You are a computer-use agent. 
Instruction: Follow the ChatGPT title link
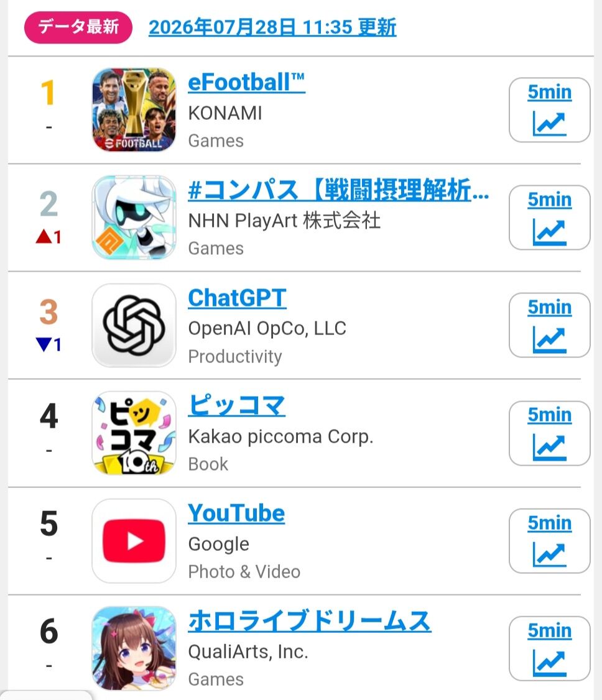tap(237, 298)
